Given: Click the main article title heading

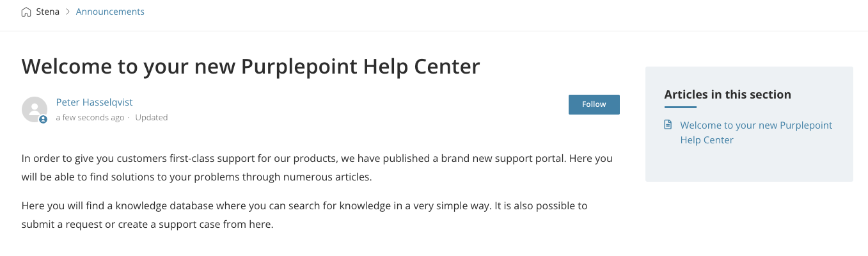Looking at the screenshot, I should [251, 67].
